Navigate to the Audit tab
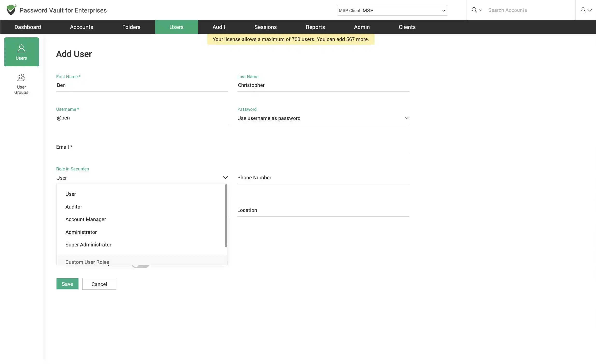 coord(219,27)
